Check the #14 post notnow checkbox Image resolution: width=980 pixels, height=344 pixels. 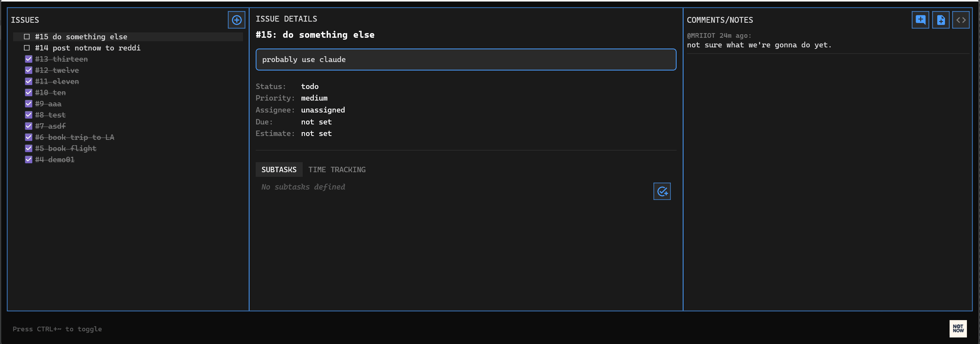point(27,48)
